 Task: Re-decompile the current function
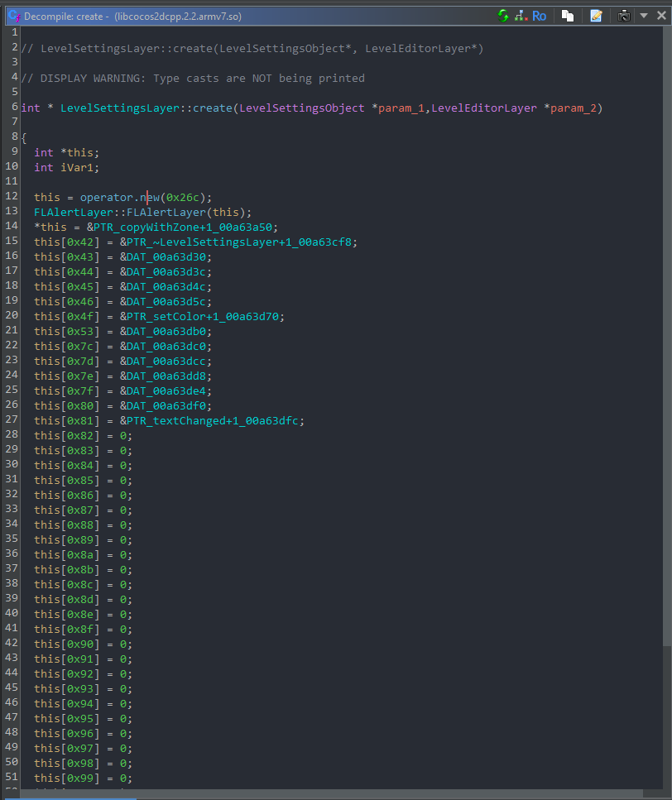[502, 15]
